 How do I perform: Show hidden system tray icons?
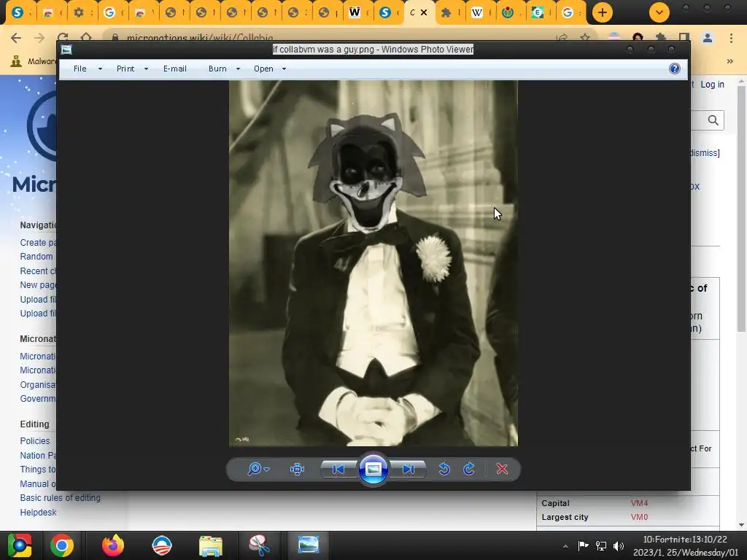565,546
